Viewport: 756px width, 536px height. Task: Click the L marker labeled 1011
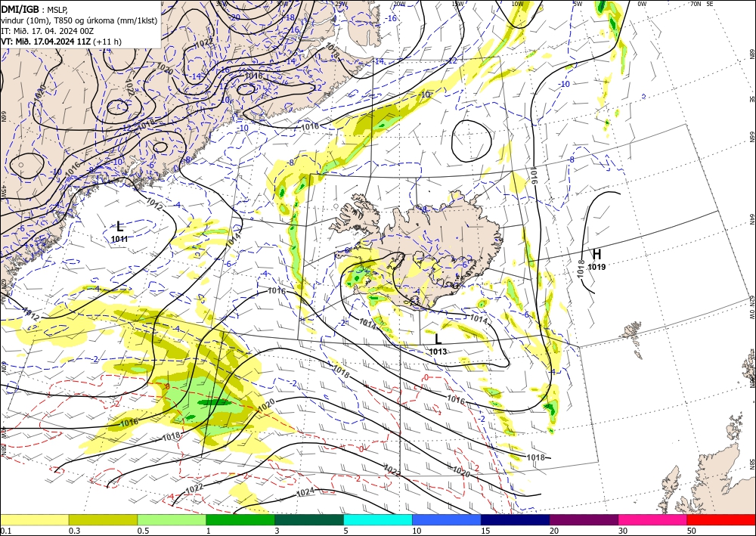119,227
